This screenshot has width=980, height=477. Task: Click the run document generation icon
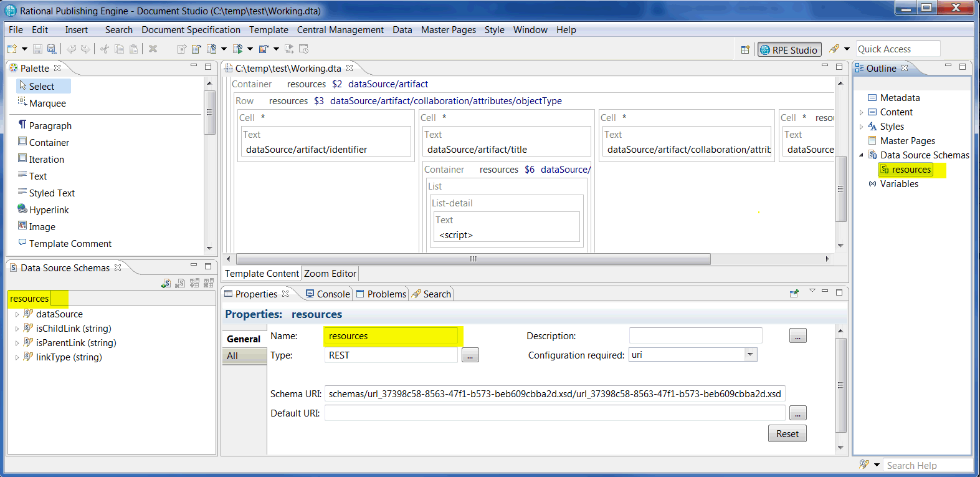(237, 49)
